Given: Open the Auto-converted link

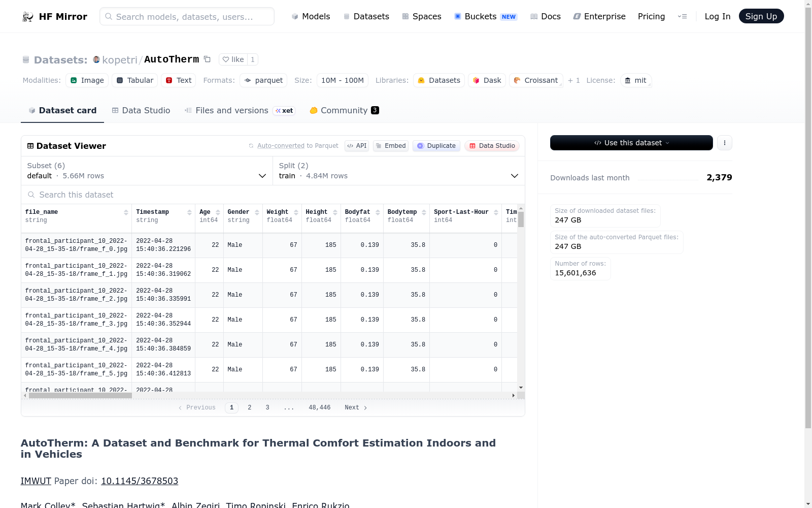Looking at the screenshot, I should click(x=281, y=146).
